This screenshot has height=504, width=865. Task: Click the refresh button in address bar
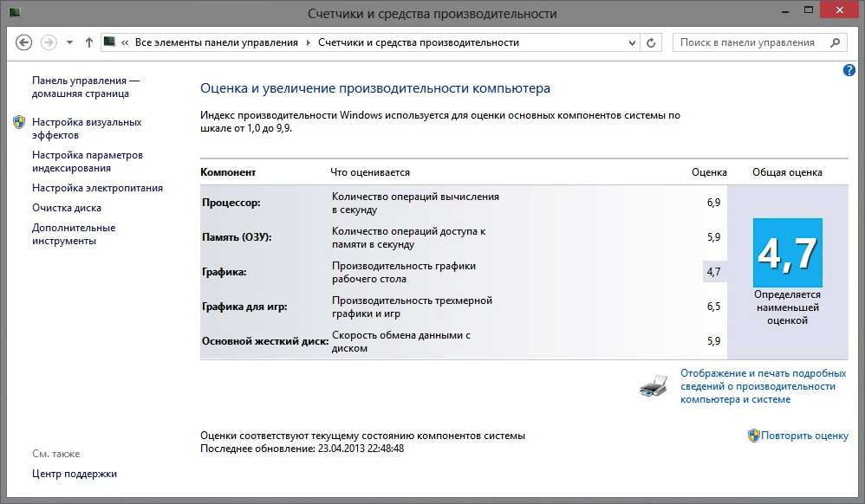[x=653, y=42]
